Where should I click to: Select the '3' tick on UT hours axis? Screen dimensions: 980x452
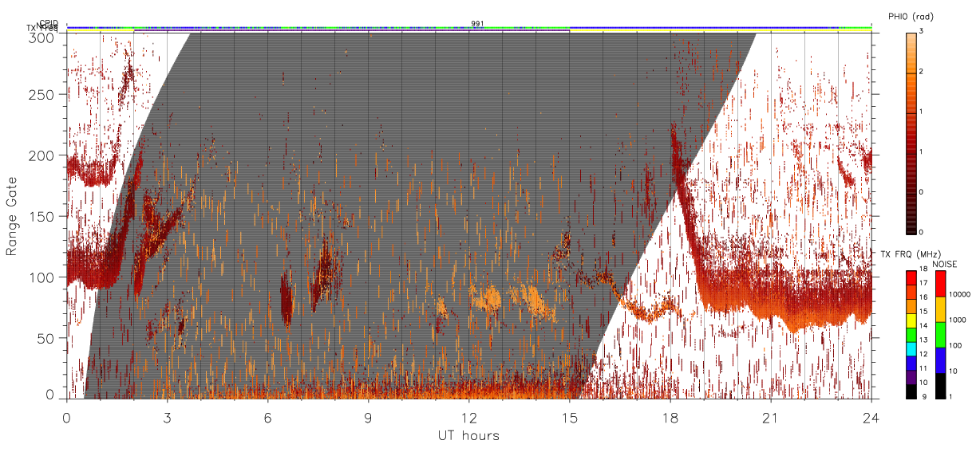coord(167,417)
